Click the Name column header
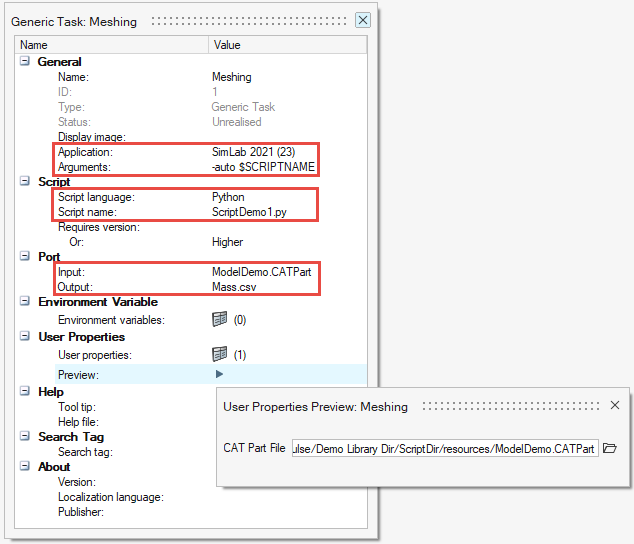634x544 pixels. tap(112, 45)
